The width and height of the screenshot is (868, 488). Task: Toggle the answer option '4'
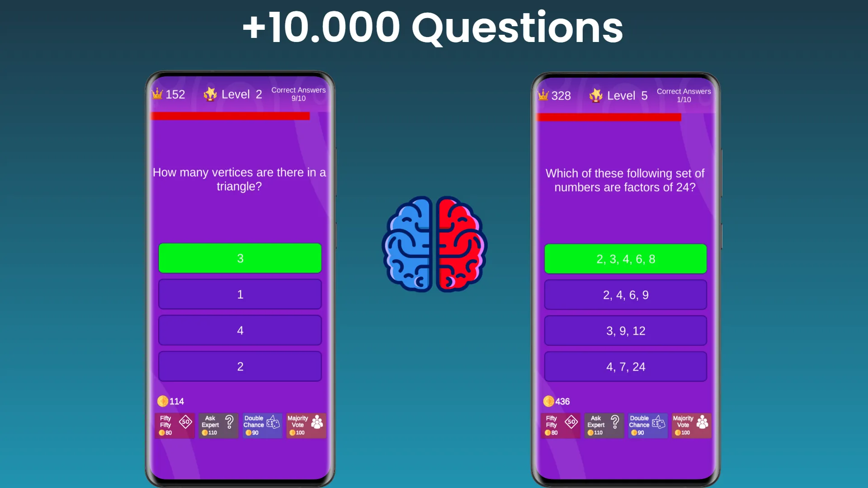(x=240, y=330)
